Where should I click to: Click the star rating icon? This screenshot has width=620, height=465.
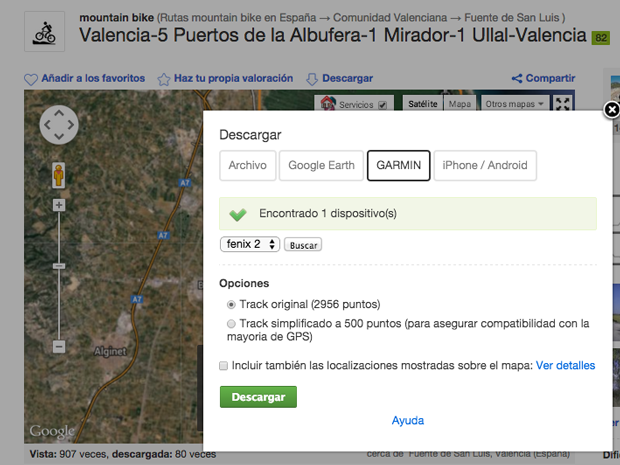coord(164,79)
